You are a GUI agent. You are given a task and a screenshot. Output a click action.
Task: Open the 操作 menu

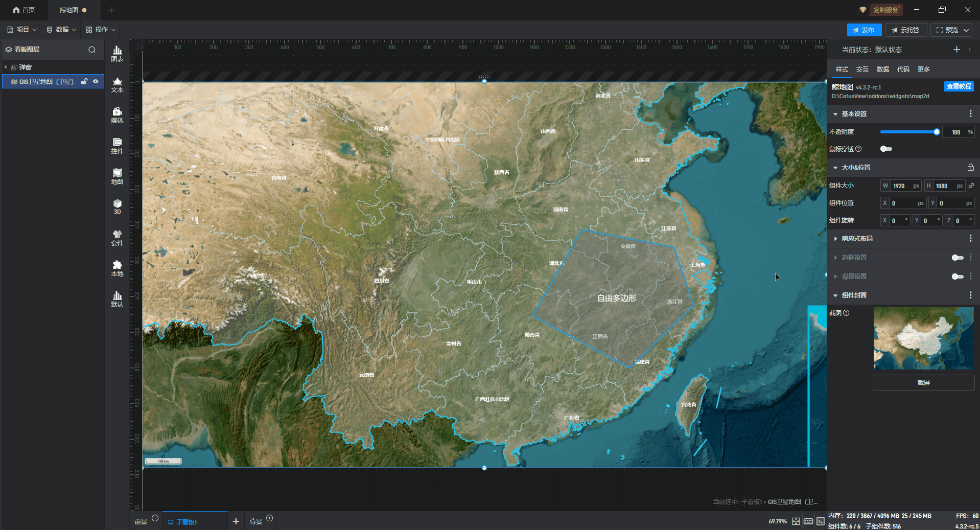click(x=101, y=30)
